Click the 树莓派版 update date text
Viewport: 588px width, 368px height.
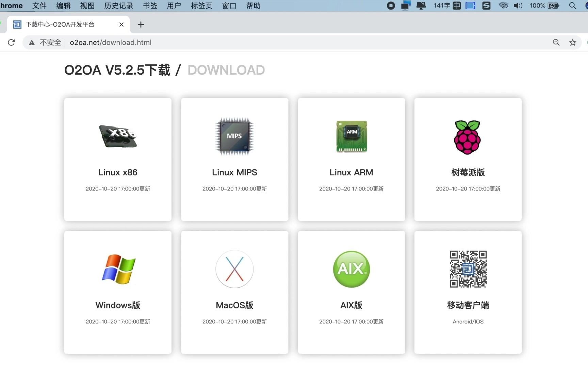tap(468, 189)
